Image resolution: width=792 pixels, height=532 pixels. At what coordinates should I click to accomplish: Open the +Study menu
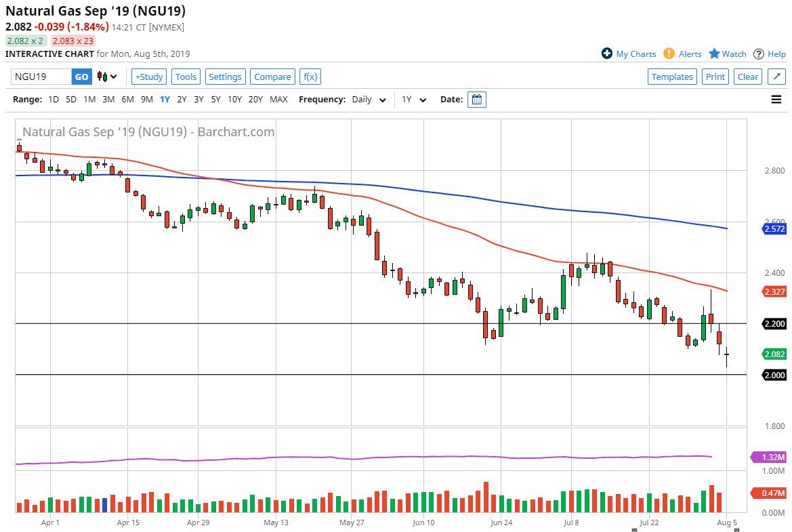[x=148, y=77]
